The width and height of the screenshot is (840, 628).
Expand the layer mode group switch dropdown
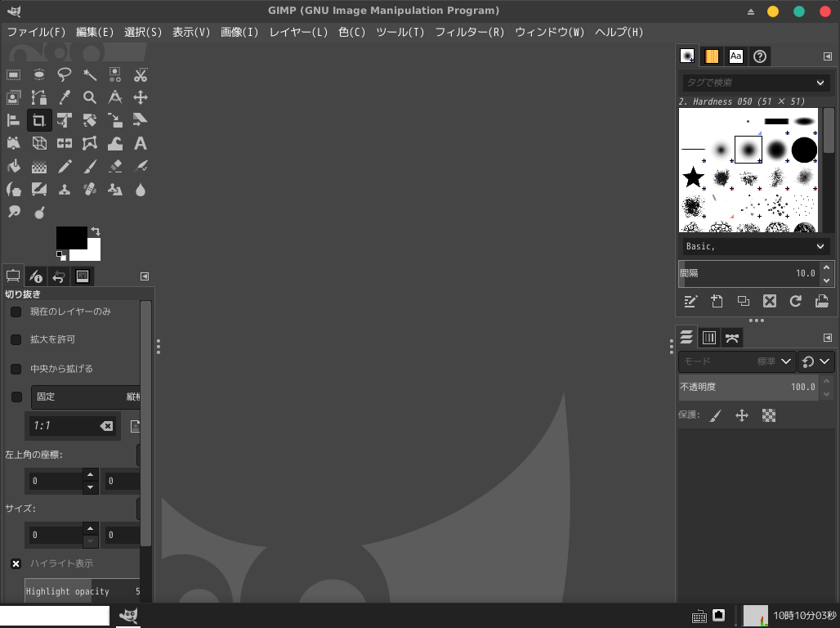[815, 361]
